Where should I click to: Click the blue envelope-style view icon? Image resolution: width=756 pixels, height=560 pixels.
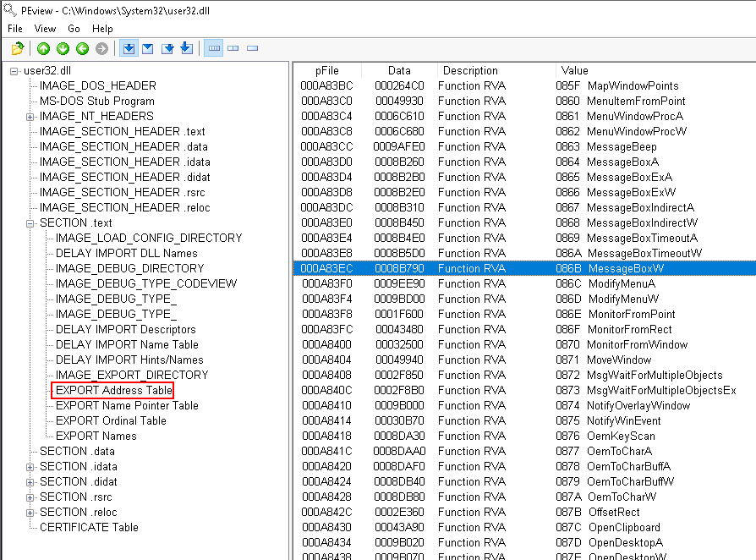pos(148,49)
